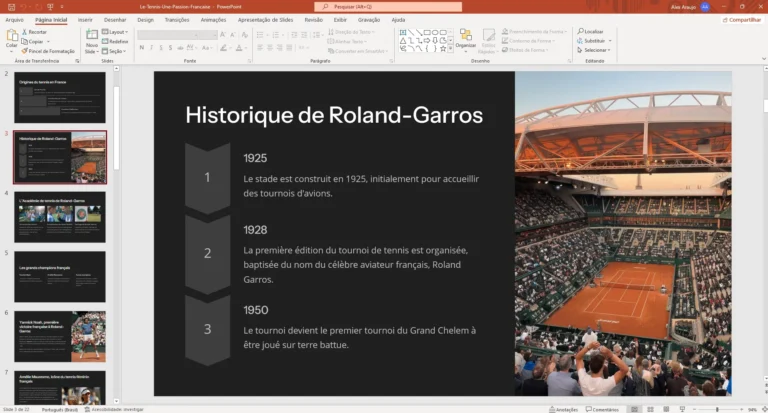This screenshot has height=413, width=768.
Task: Click the Save icon in the title bar
Action: tap(11, 7)
